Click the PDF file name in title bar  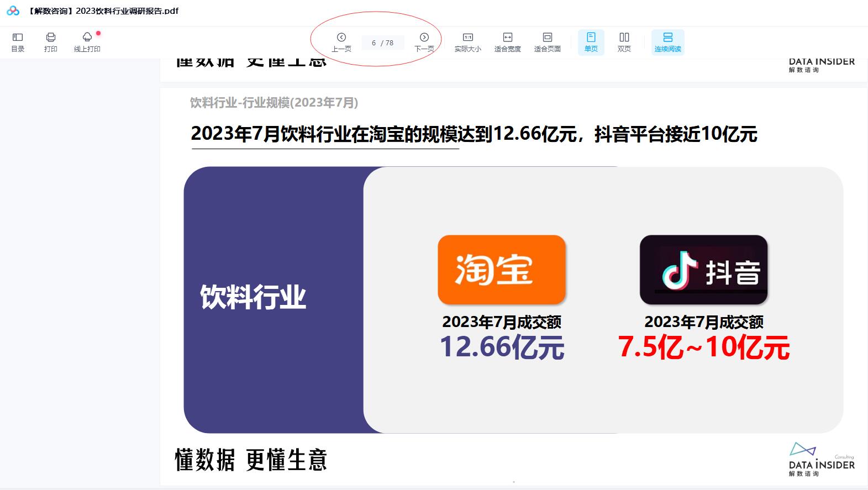103,11
